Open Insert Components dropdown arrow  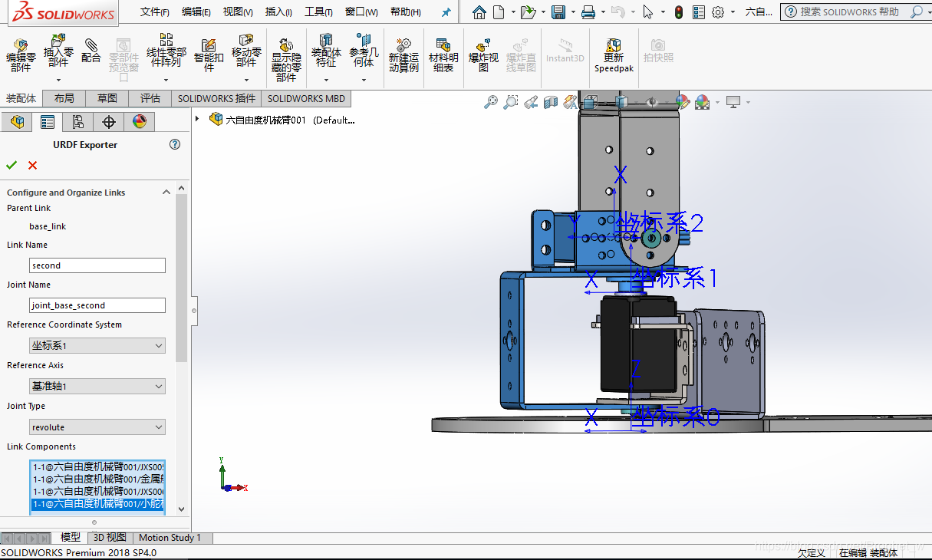tap(58, 80)
